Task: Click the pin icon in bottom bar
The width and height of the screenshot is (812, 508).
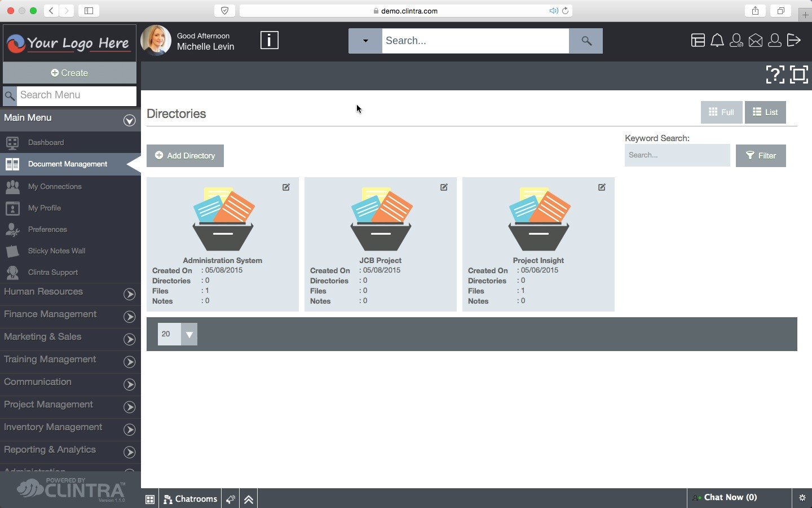Action: tap(230, 499)
